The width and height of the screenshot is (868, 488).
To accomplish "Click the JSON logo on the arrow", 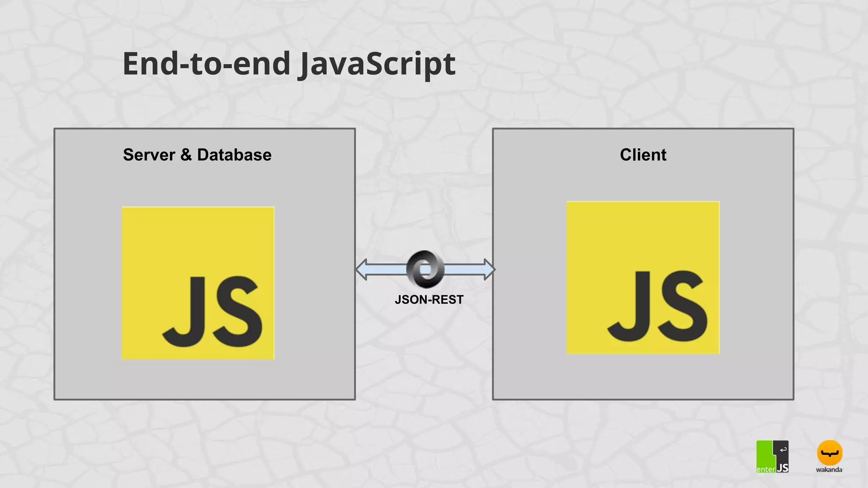I will [425, 269].
